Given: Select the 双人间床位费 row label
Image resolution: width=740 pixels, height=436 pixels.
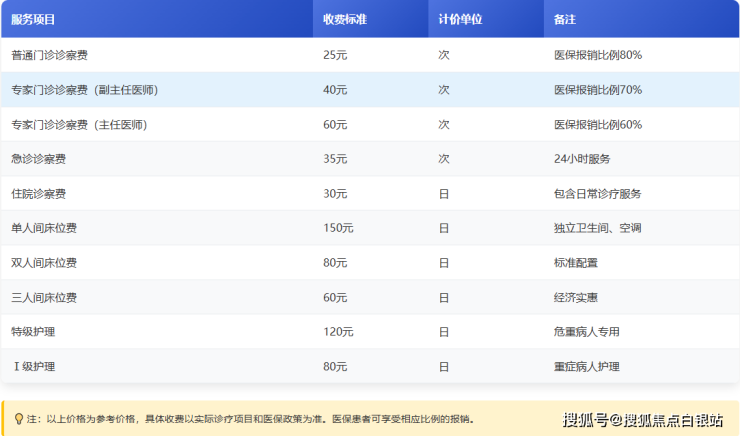Looking at the screenshot, I should point(43,263).
